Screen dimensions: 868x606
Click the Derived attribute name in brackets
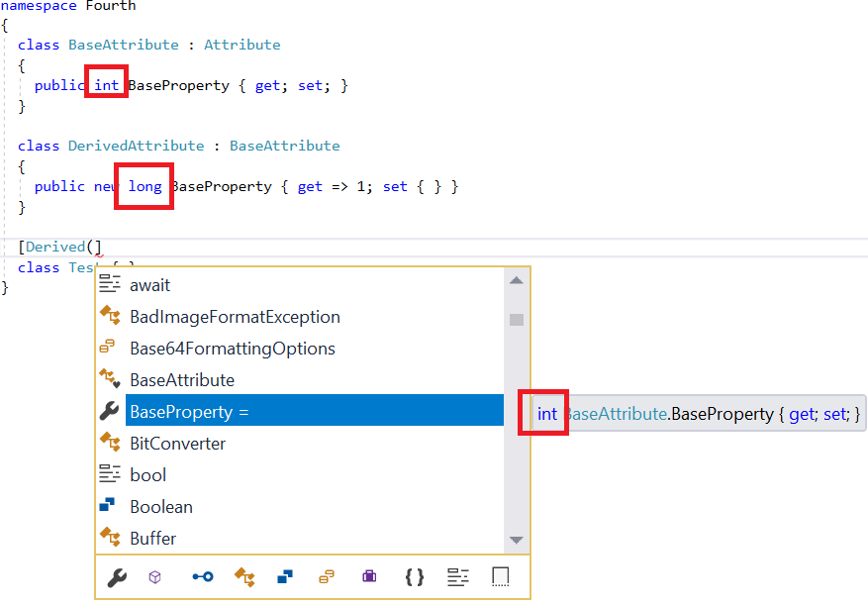55,247
